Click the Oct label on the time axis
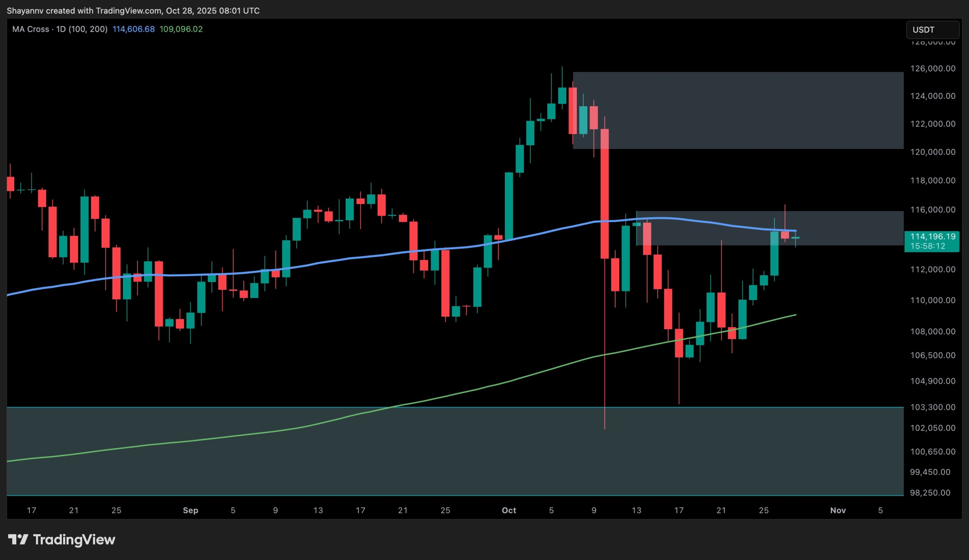Image resolution: width=969 pixels, height=560 pixels. click(x=509, y=510)
